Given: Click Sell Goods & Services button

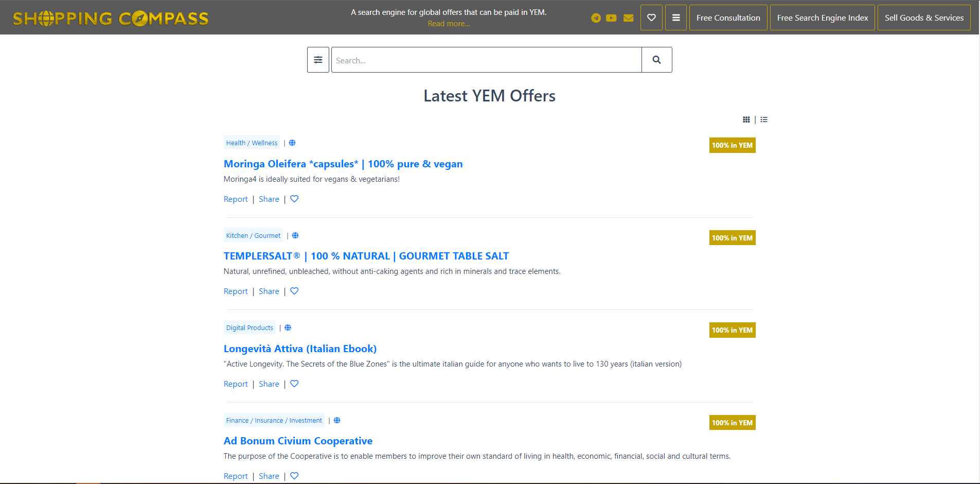Looking at the screenshot, I should [924, 18].
